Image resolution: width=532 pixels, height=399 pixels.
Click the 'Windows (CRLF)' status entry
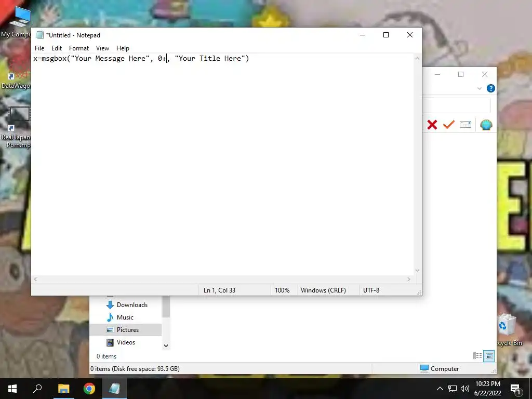[323, 290]
